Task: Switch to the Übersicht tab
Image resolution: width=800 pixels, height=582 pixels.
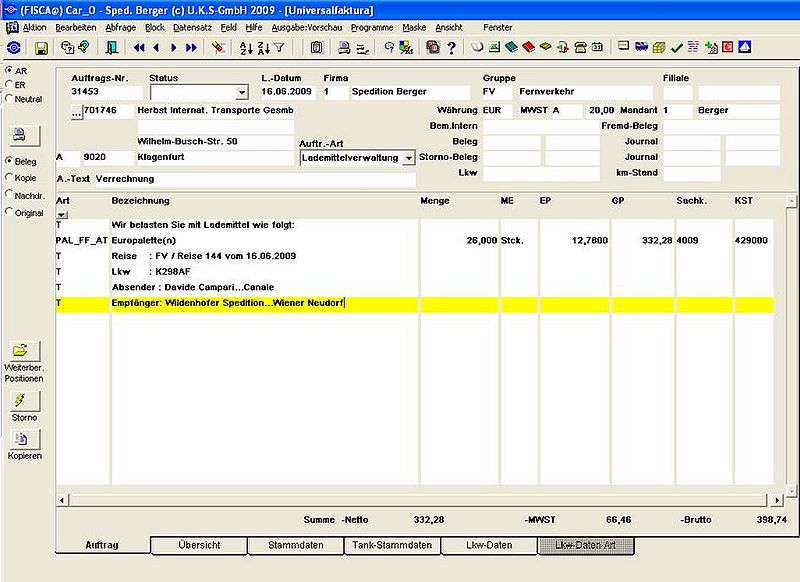Action: tap(199, 545)
